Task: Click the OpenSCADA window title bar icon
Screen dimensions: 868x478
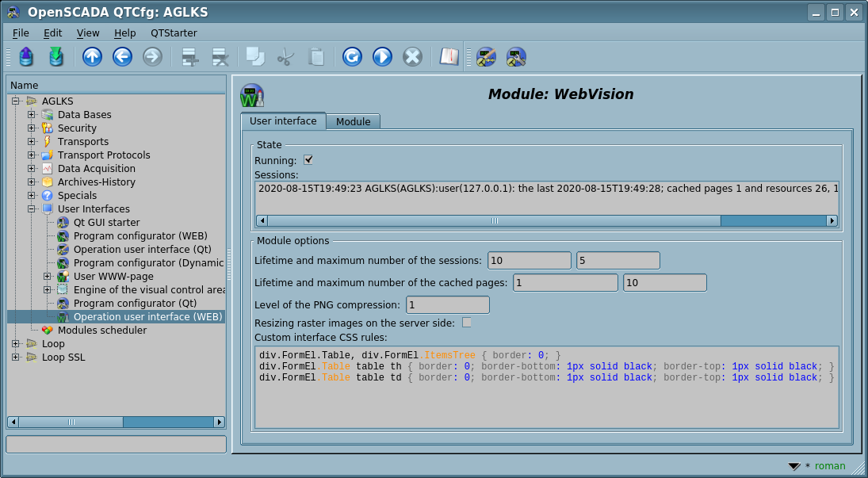Action: (x=13, y=12)
